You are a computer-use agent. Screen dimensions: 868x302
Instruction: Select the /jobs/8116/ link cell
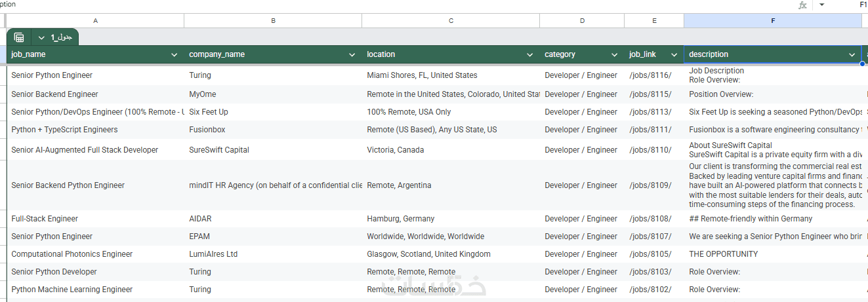pyautogui.click(x=654, y=75)
